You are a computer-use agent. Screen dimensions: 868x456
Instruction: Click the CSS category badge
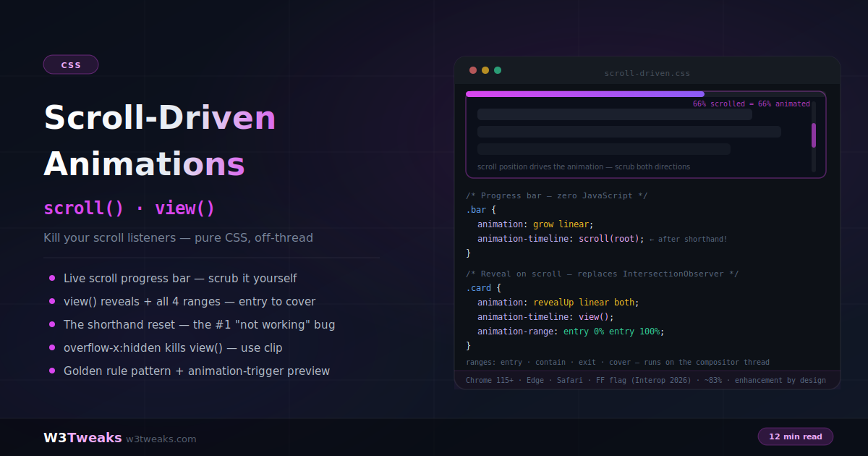click(x=71, y=64)
